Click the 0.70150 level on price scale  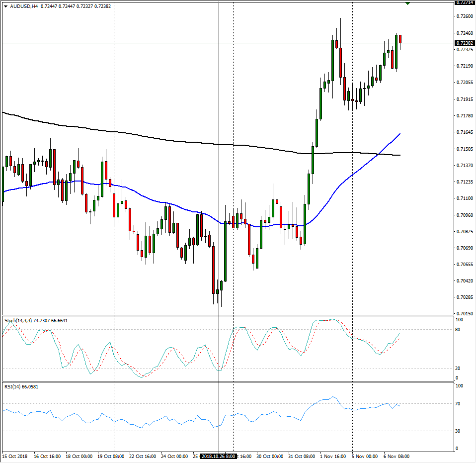465,314
